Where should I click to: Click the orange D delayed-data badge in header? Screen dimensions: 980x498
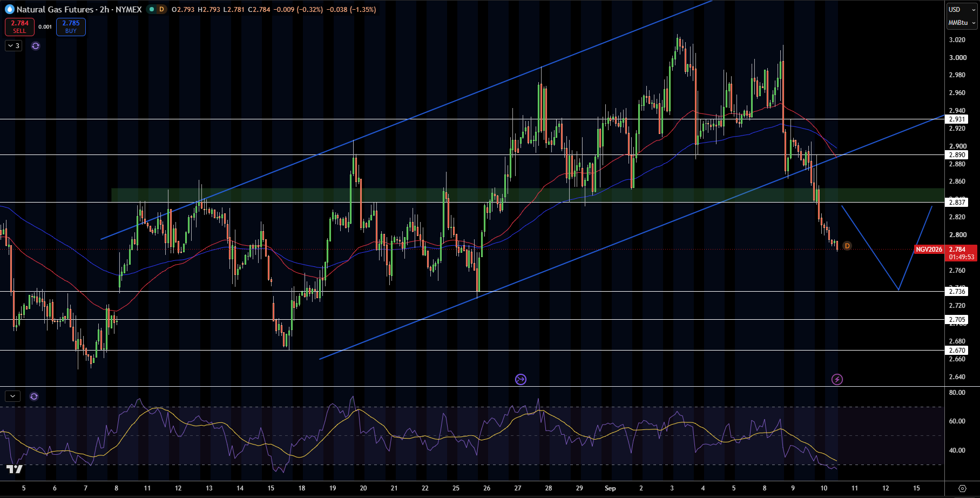click(x=161, y=9)
